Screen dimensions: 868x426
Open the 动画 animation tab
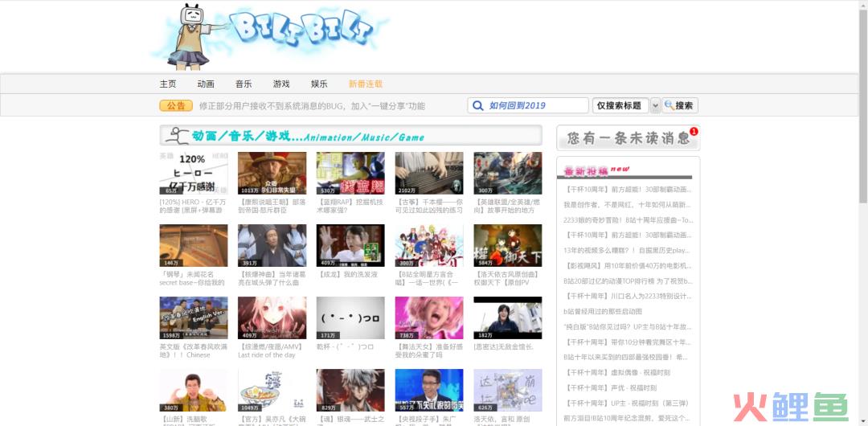click(206, 84)
